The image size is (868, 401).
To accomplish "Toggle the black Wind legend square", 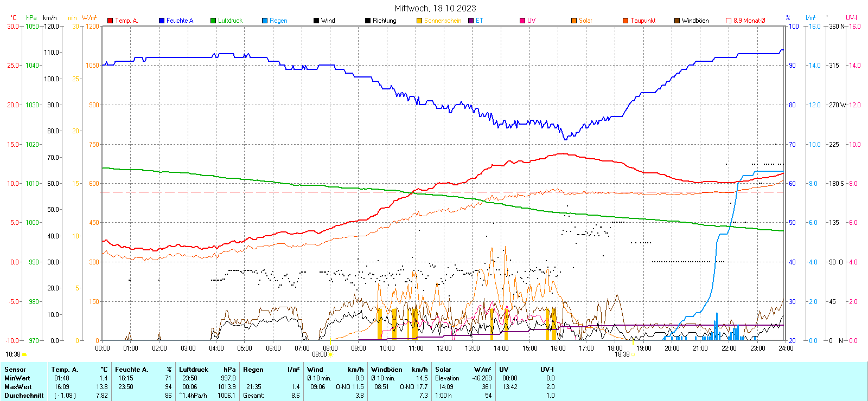I will tap(316, 21).
